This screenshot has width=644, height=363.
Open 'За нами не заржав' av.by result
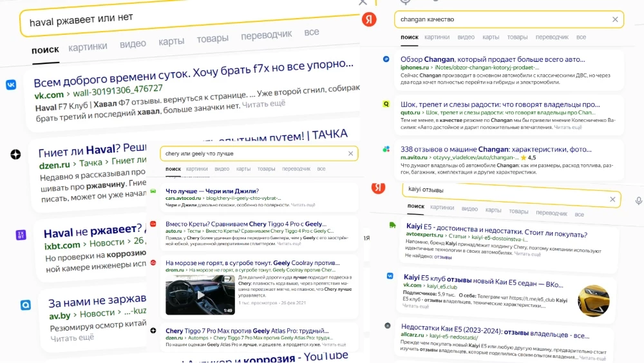[x=97, y=301]
